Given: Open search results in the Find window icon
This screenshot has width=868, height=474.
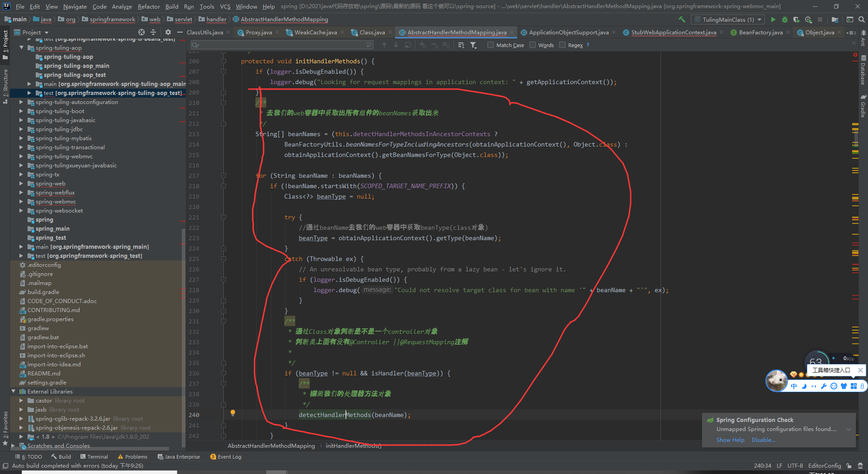Looking at the screenshot, I should [408, 45].
